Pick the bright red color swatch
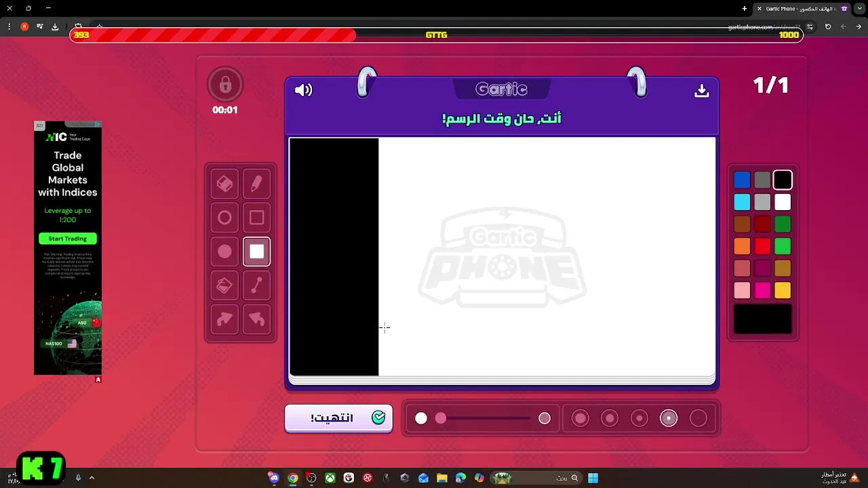Viewport: 868px width, 488px height. [x=762, y=246]
